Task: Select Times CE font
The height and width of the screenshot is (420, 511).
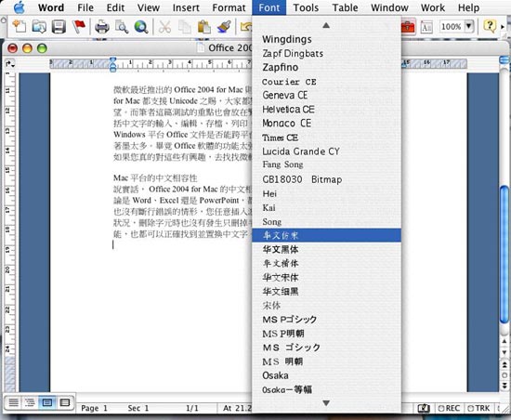Action: pyautogui.click(x=326, y=138)
